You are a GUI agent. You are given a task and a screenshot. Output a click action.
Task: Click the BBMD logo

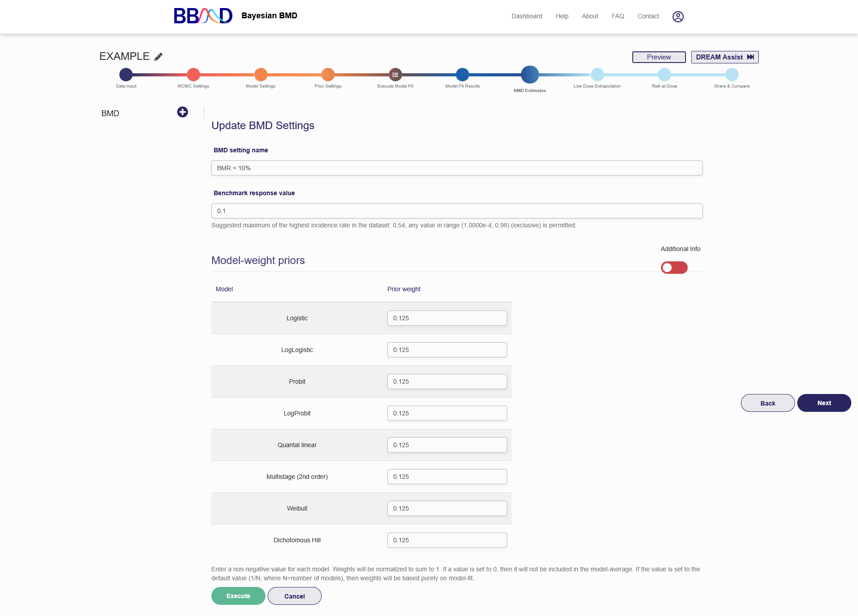click(203, 16)
